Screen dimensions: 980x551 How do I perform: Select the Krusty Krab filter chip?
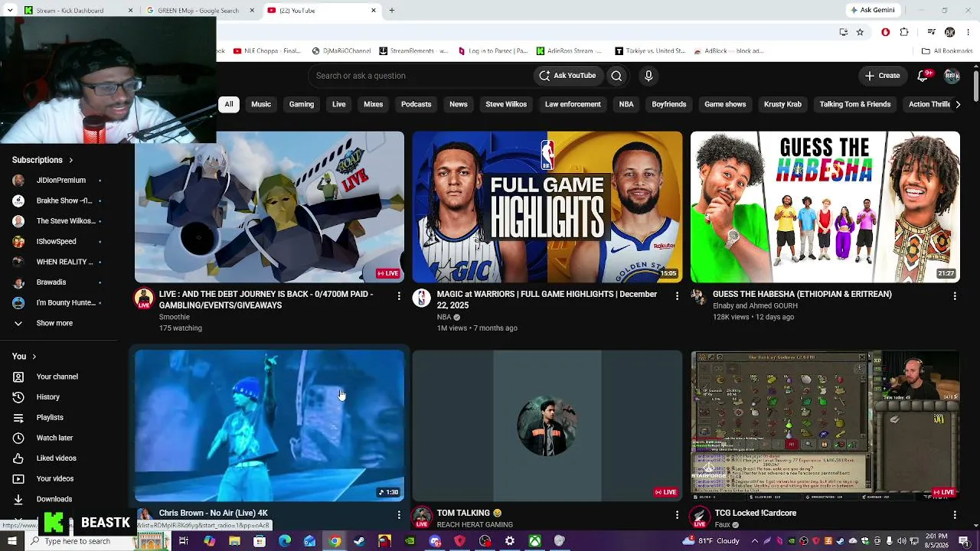point(782,104)
